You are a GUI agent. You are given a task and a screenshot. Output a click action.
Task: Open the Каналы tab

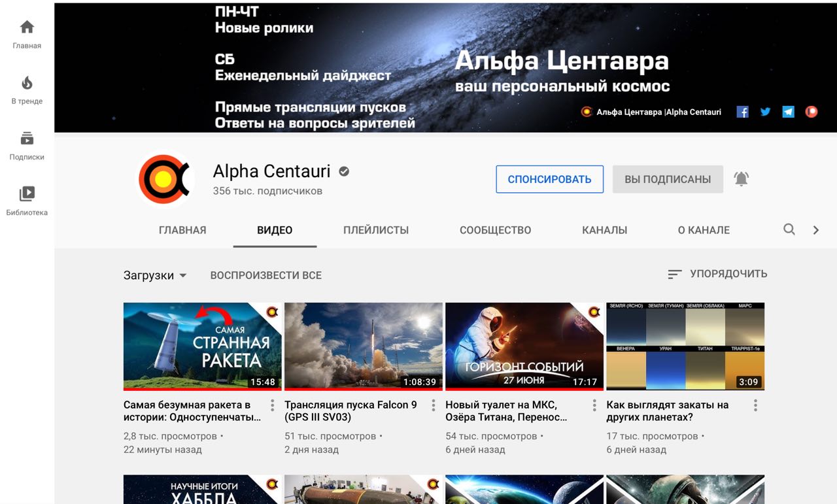coord(604,230)
